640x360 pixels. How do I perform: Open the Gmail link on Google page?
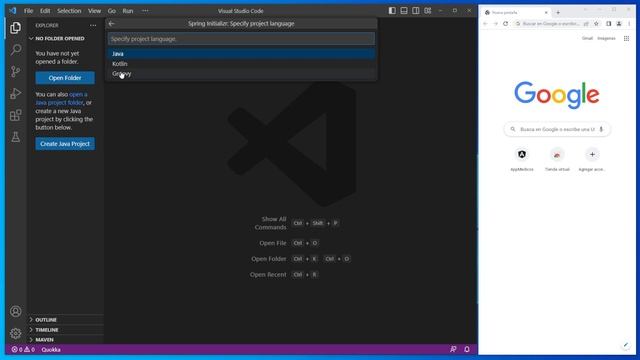pyautogui.click(x=587, y=38)
